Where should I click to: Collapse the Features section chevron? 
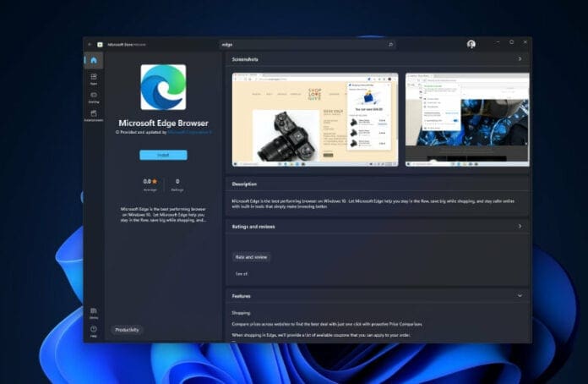[x=520, y=296]
